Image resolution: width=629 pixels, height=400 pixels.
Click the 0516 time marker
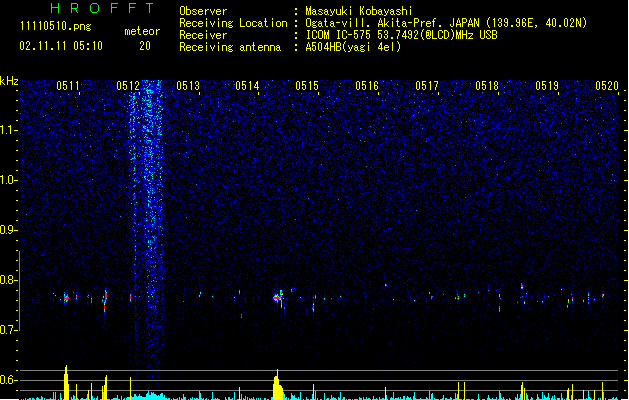[367, 86]
